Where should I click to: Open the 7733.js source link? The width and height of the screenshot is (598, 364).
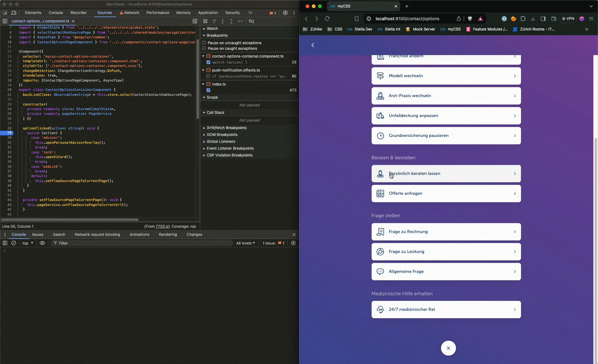[162, 226]
